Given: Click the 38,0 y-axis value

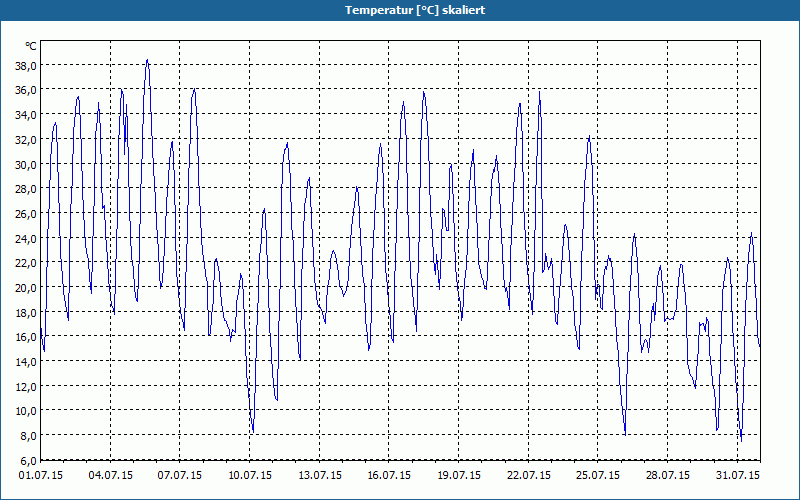Looking at the screenshot, I should pos(26,65).
